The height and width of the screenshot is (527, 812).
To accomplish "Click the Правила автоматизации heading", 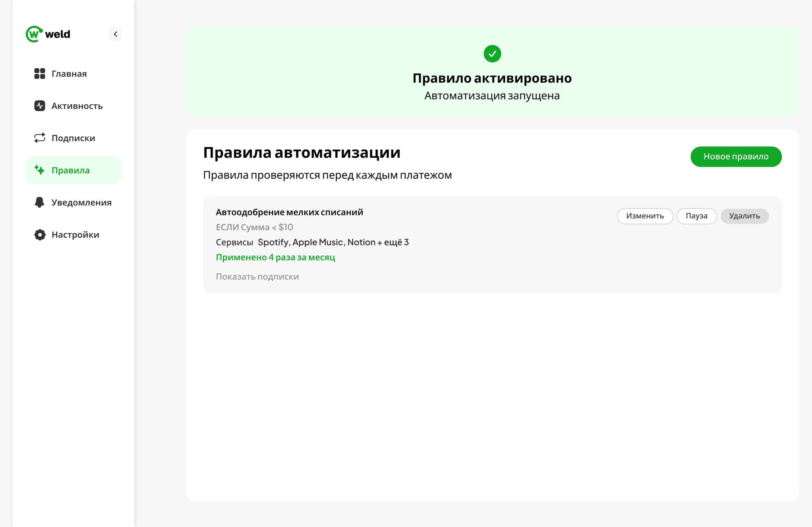I will pos(302,153).
